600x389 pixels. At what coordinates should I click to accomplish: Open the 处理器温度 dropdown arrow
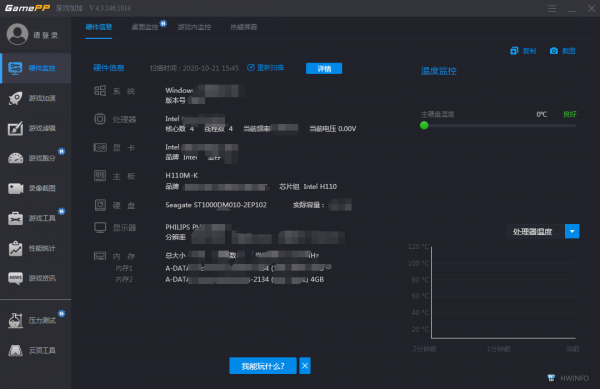click(572, 231)
